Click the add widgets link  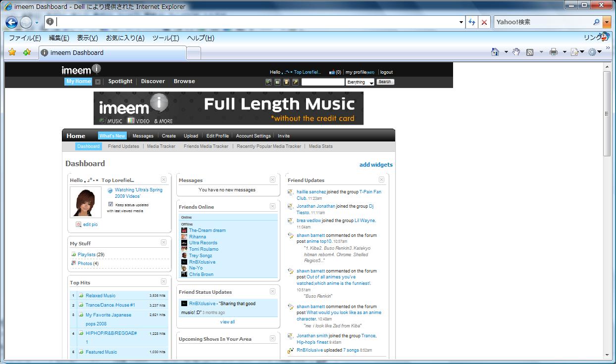click(376, 165)
